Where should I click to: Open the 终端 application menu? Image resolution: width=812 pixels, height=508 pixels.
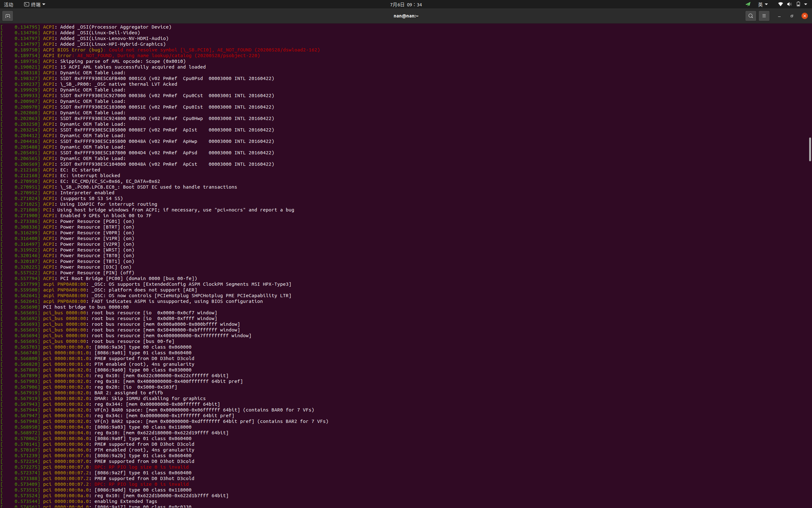tap(35, 4)
